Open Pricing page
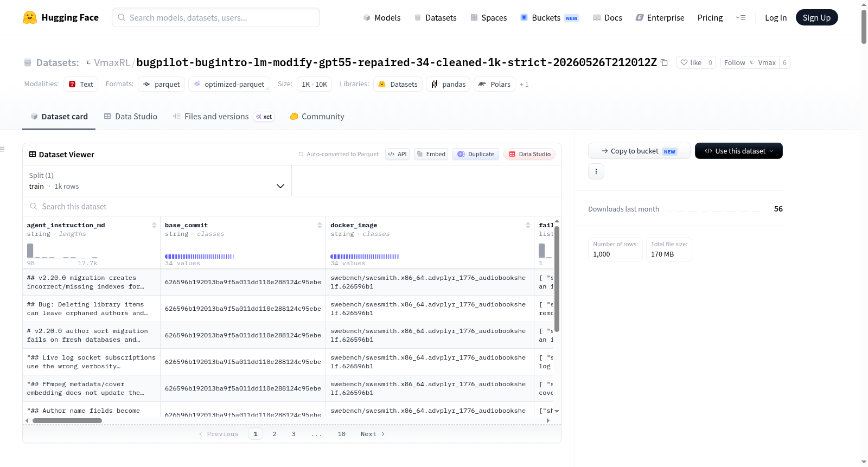Image resolution: width=868 pixels, height=467 pixels. click(x=710, y=17)
